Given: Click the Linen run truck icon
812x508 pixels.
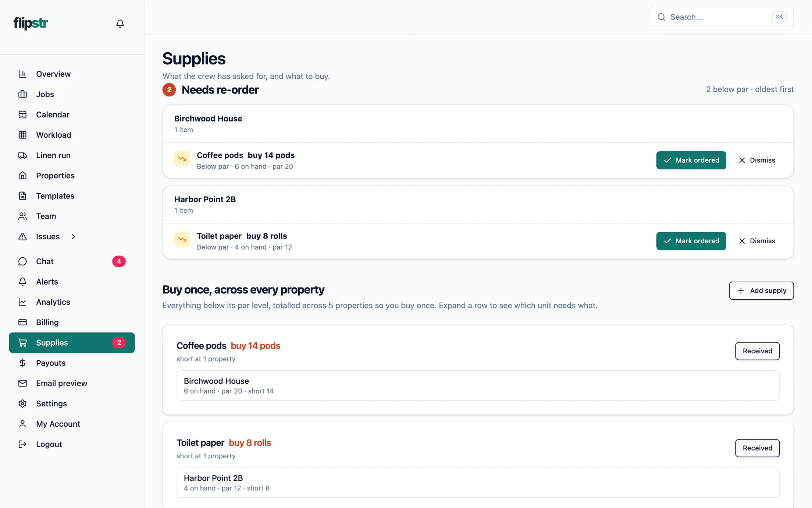Looking at the screenshot, I should 22,155.
